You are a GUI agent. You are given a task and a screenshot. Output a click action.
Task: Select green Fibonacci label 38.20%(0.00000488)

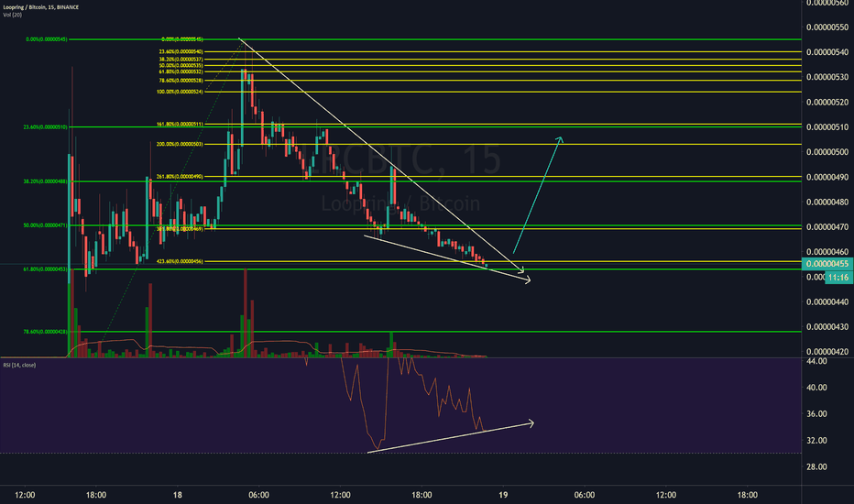click(x=45, y=181)
